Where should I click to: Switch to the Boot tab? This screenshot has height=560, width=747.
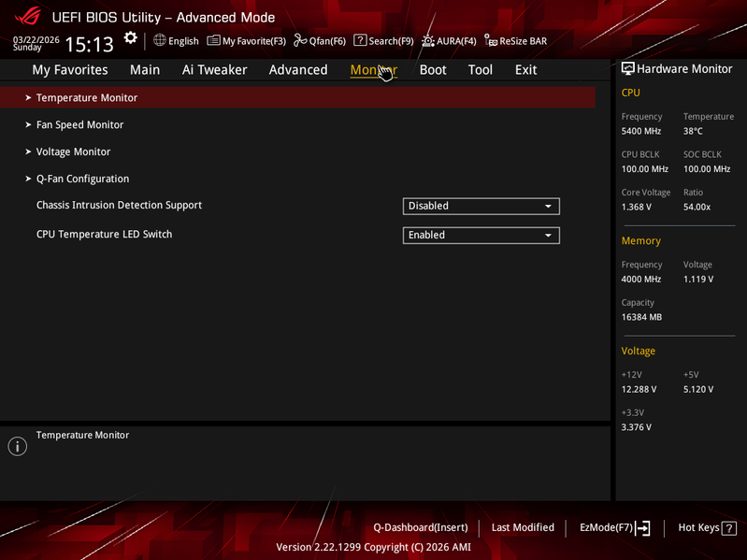(433, 70)
